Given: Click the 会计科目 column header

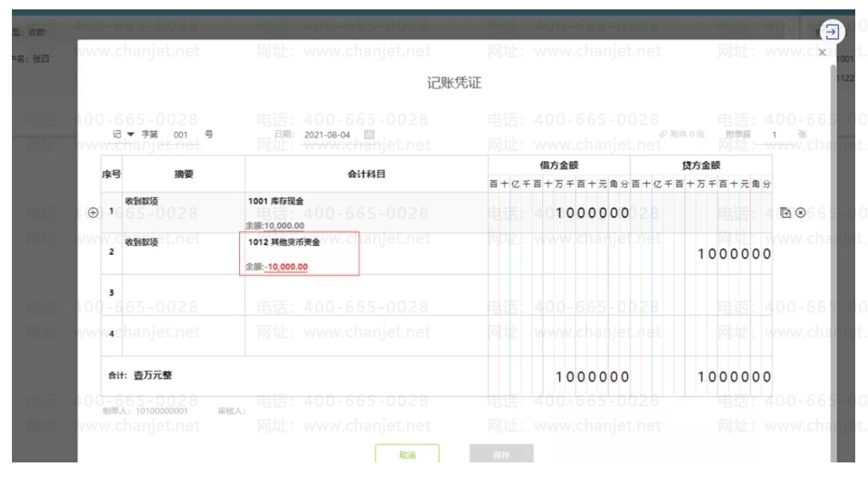Looking at the screenshot, I should tap(367, 174).
